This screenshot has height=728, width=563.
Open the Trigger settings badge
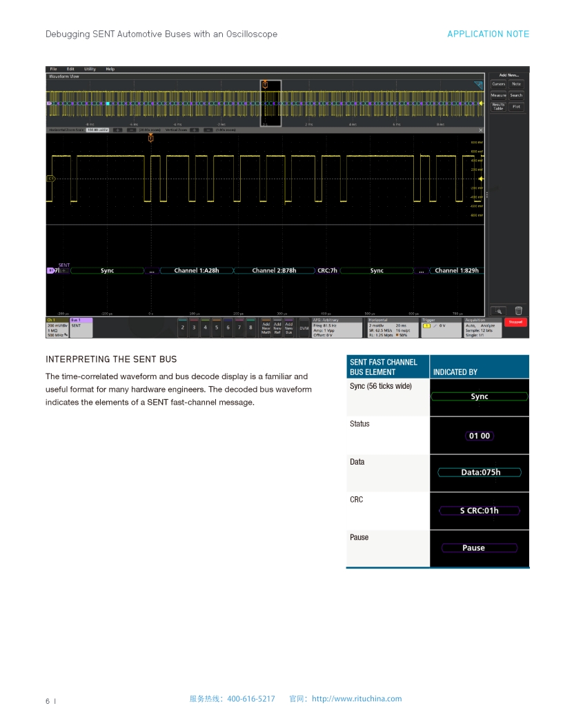(440, 327)
